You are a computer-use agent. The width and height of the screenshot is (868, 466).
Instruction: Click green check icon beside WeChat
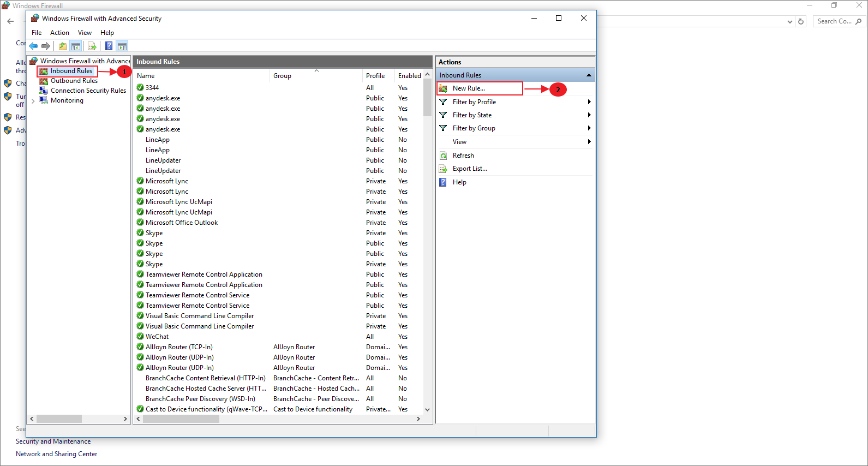tap(140, 336)
